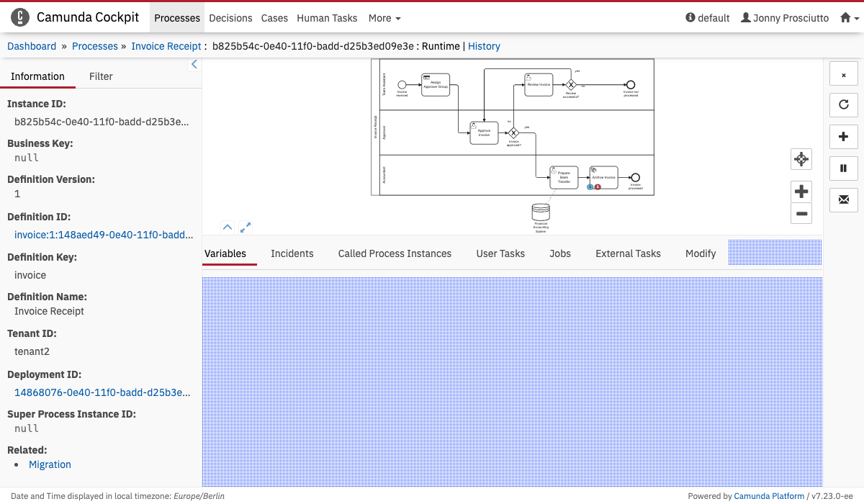Click the cancel process instance button
Screen dimensions: 864x504
[843, 75]
